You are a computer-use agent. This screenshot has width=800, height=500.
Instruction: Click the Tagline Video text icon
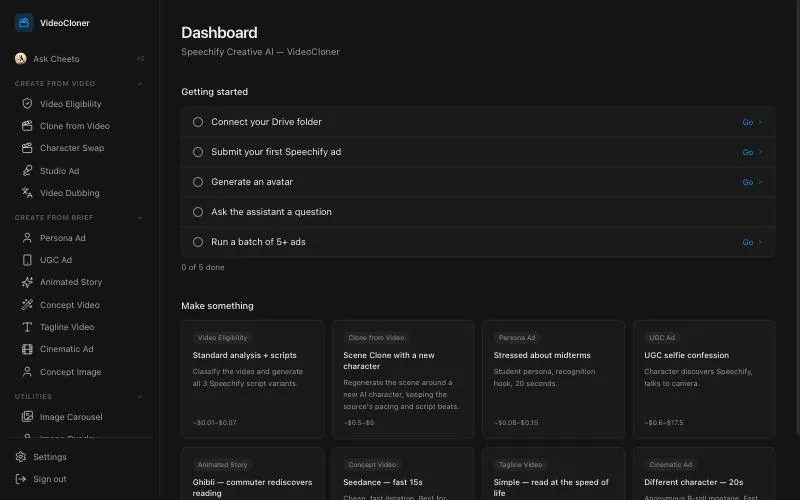click(x=27, y=327)
